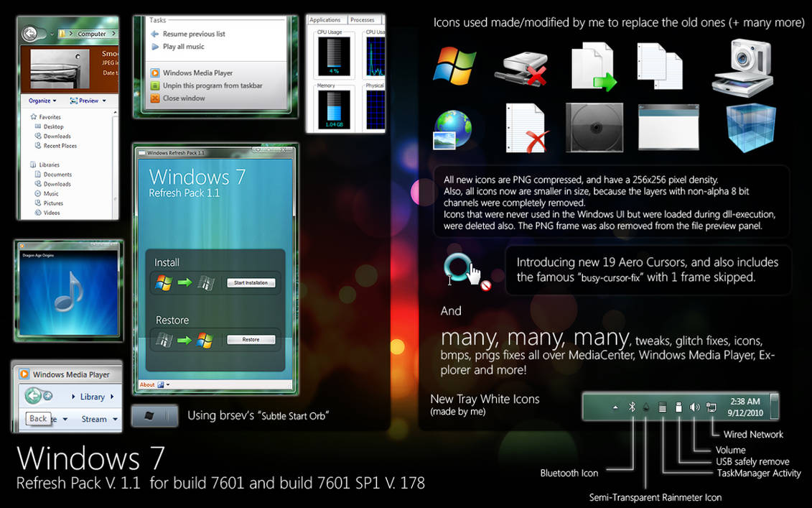Click the Subtle Start Orb button
The height and width of the screenshot is (508, 812).
click(x=154, y=415)
